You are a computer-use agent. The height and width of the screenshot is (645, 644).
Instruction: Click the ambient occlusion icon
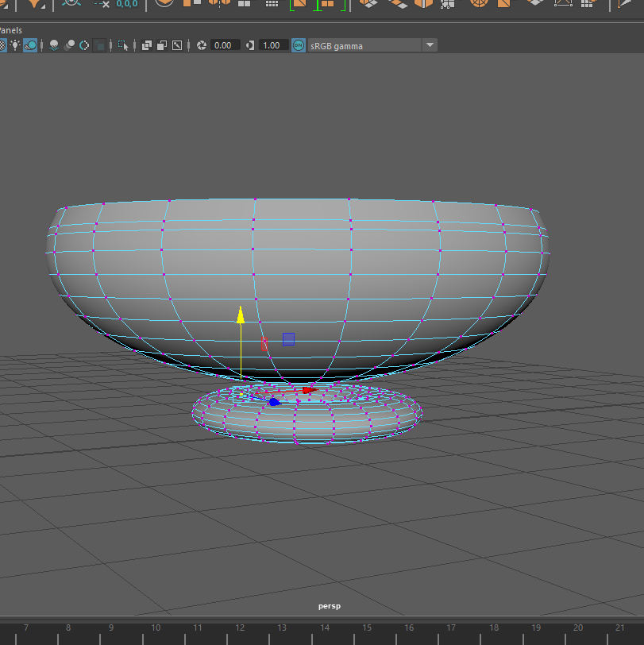(53, 45)
